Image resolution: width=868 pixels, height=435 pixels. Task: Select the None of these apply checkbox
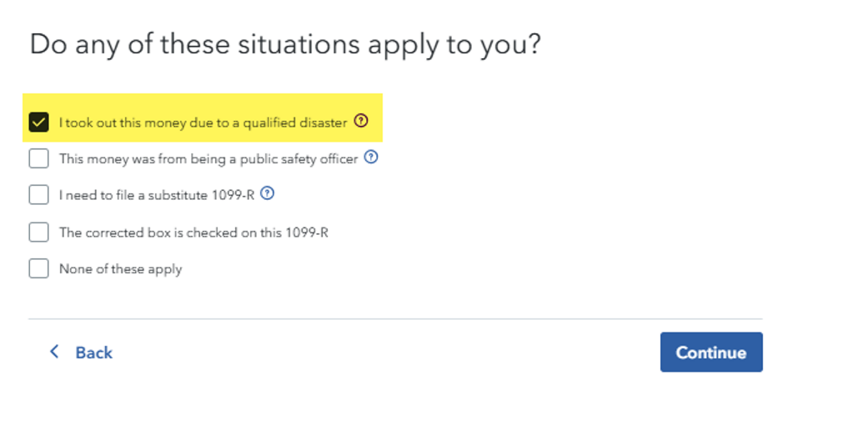[x=38, y=268]
